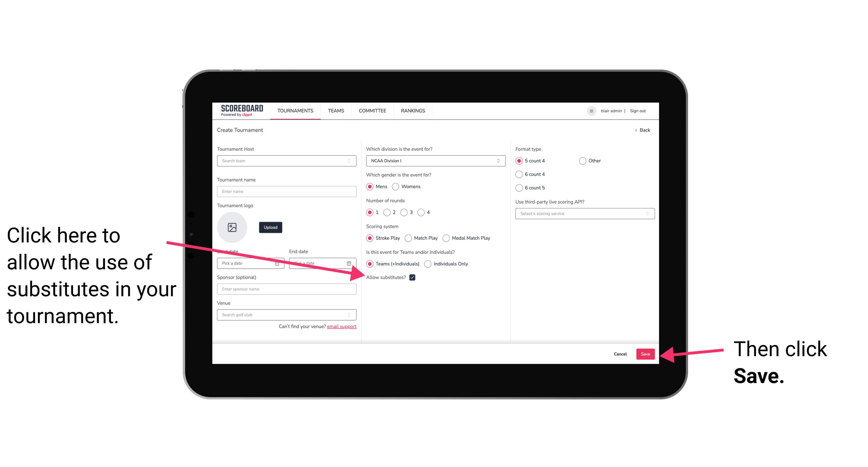The width and height of the screenshot is (868, 467).
Task: Click the tournament host search icon
Action: point(351,161)
